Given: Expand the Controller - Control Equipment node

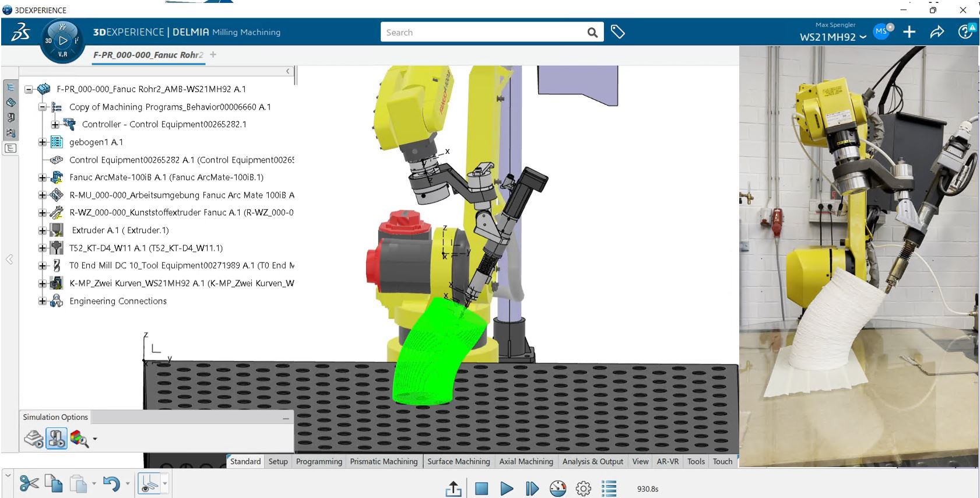Looking at the screenshot, I should [x=55, y=125].
